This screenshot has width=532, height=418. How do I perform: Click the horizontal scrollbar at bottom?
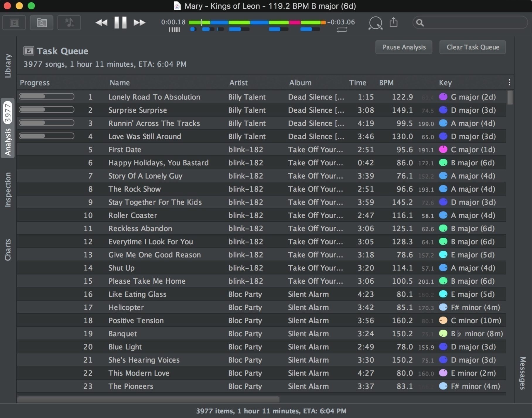tap(148, 399)
